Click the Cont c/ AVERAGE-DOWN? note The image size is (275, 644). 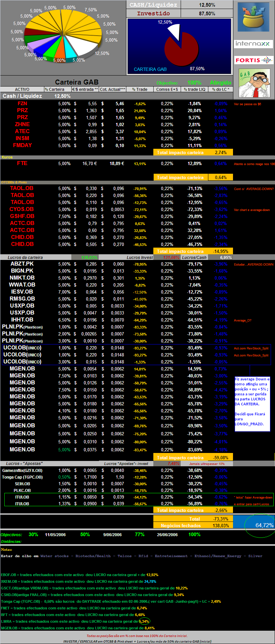(254, 189)
